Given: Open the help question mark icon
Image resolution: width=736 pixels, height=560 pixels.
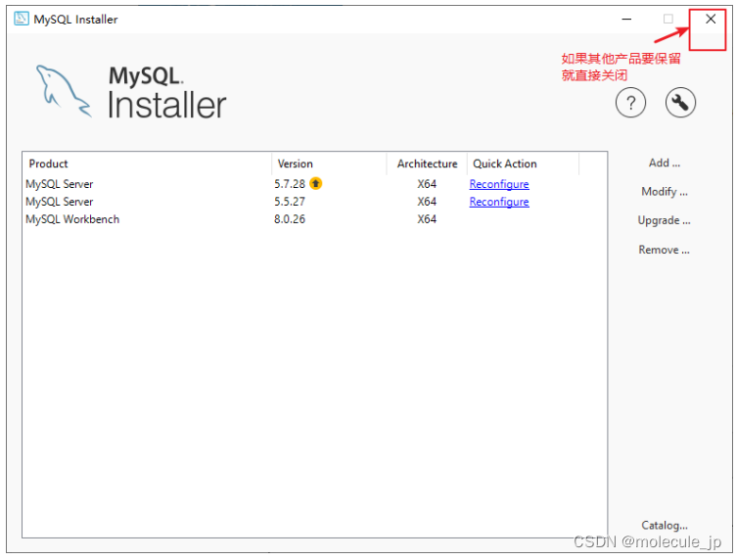Looking at the screenshot, I should (x=630, y=103).
